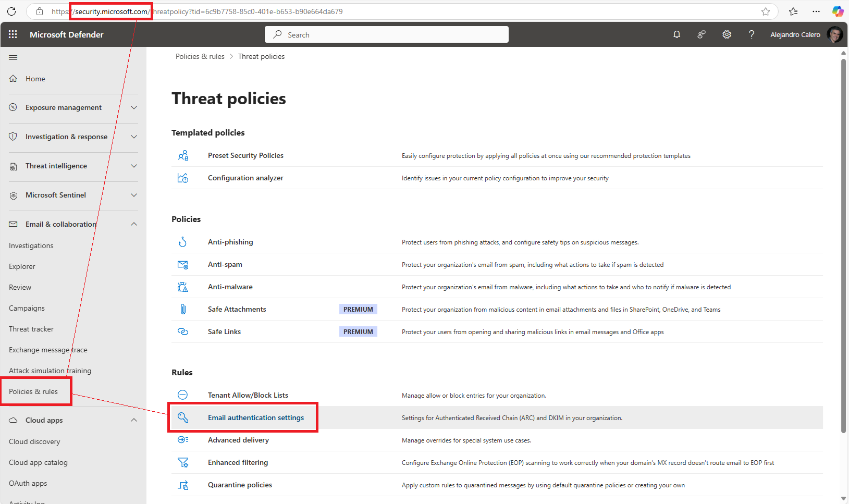Open Advanced delivery rule link

point(238,440)
